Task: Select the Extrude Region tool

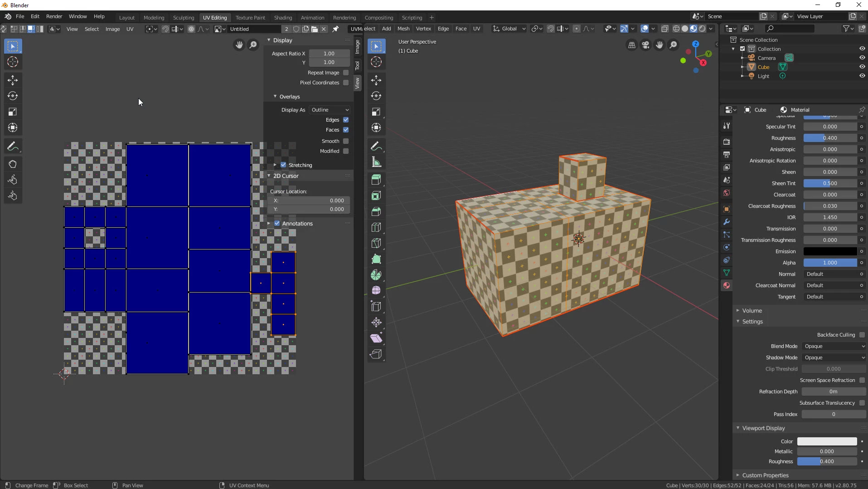Action: (x=376, y=180)
